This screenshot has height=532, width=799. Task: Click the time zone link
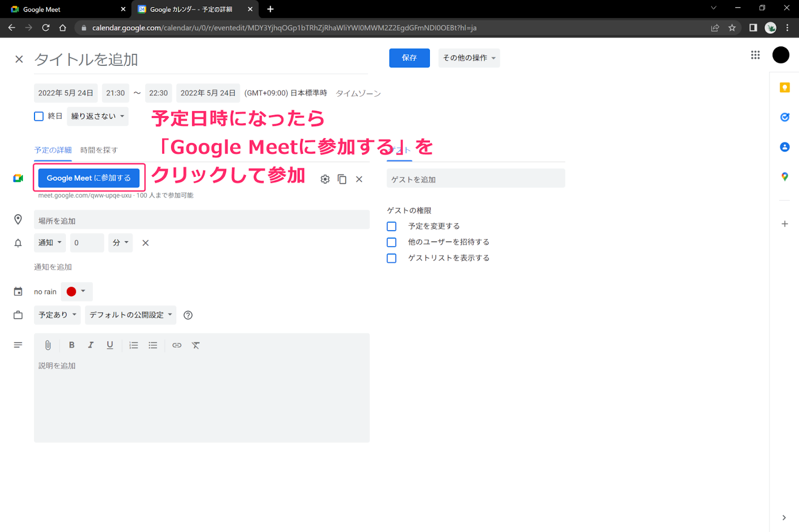pos(358,93)
